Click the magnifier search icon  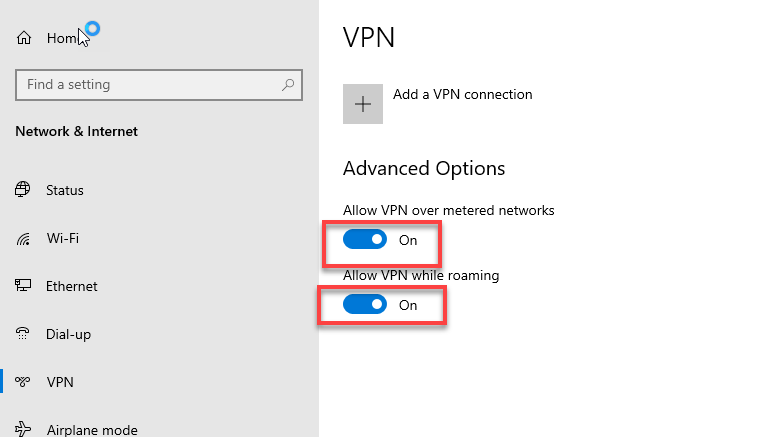click(x=288, y=85)
